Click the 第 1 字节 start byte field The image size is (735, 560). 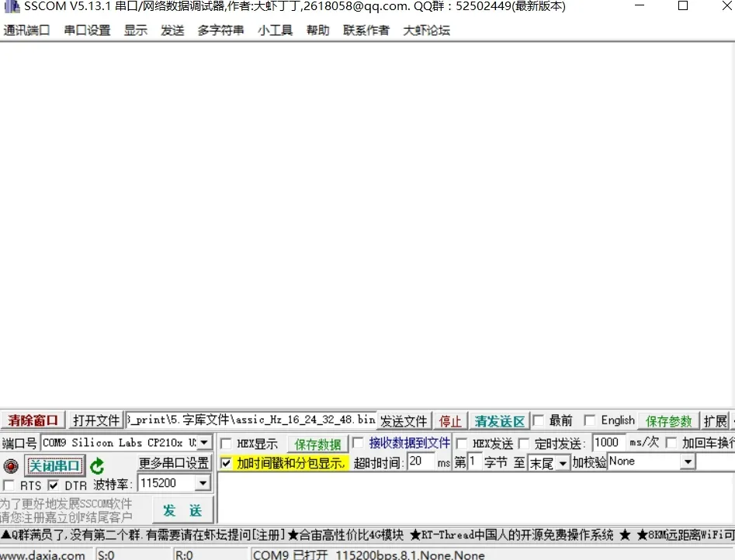[474, 461]
